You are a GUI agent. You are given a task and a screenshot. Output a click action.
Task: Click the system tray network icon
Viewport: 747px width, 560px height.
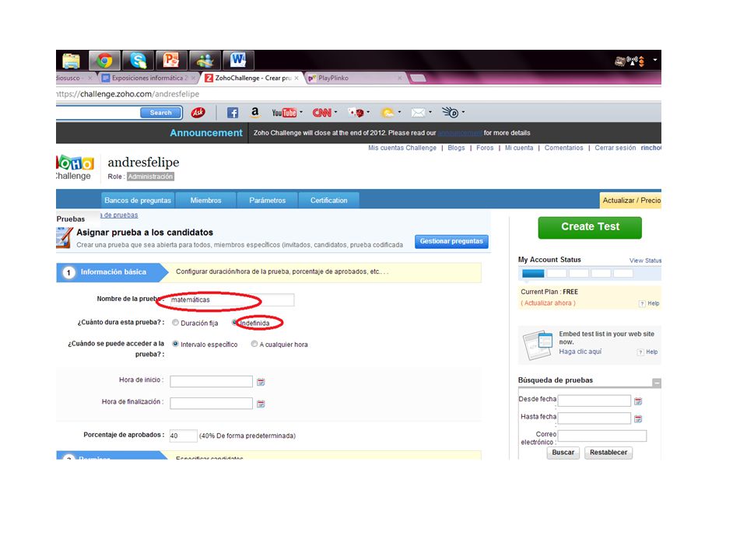coord(632,61)
